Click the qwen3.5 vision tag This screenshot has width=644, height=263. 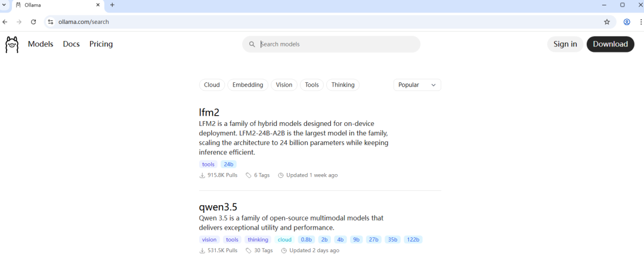(x=209, y=240)
